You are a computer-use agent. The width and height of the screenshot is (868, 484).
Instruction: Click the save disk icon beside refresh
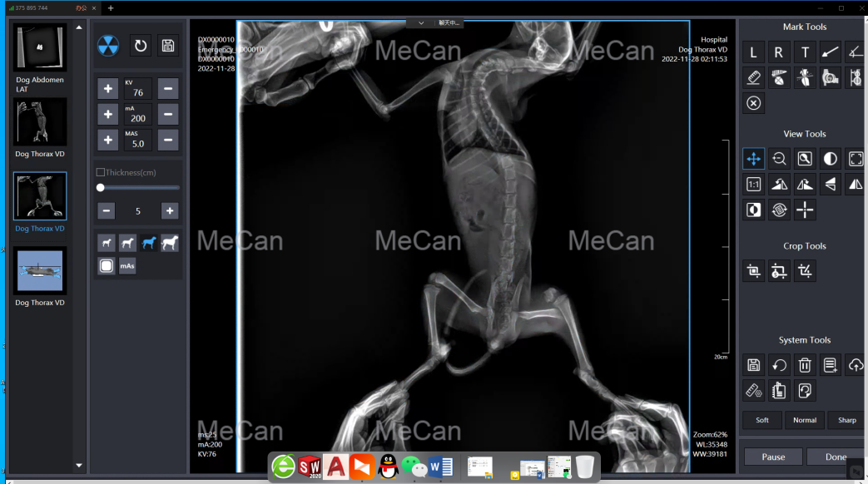click(168, 46)
